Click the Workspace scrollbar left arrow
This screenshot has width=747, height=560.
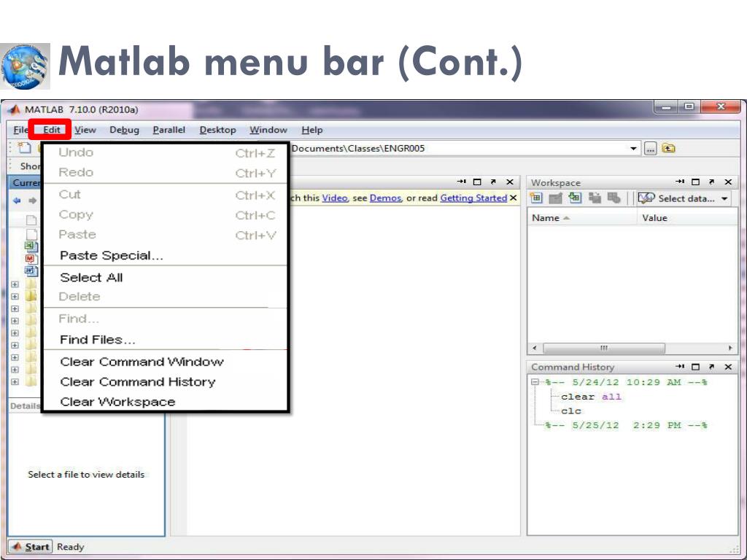(x=535, y=348)
